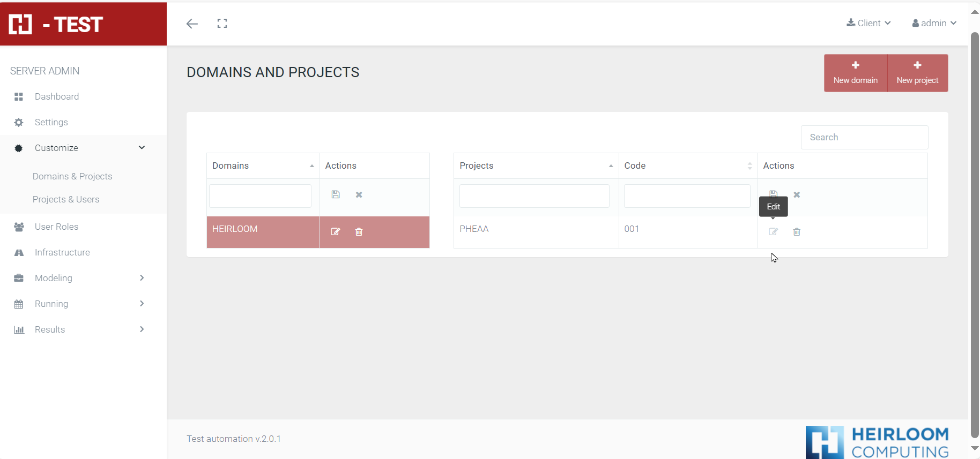Edit the HEIRLOOM domain row
The image size is (980, 459).
coord(335,232)
